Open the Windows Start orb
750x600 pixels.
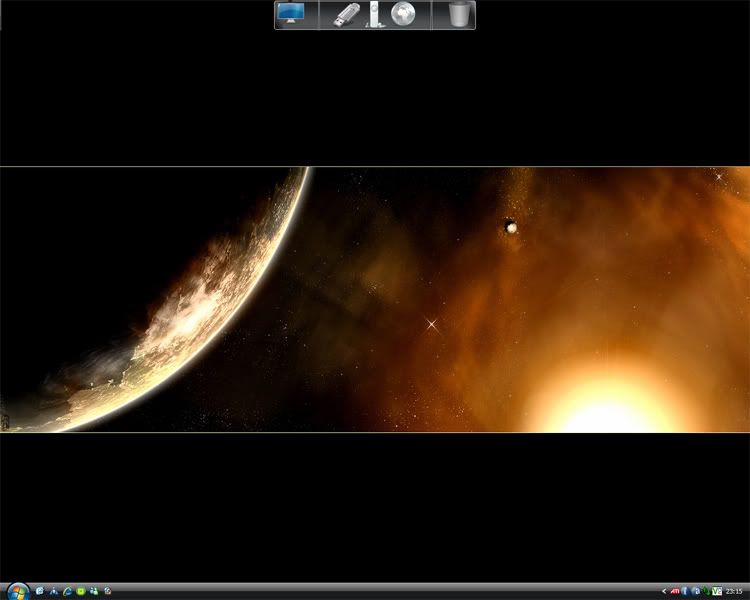click(x=18, y=592)
